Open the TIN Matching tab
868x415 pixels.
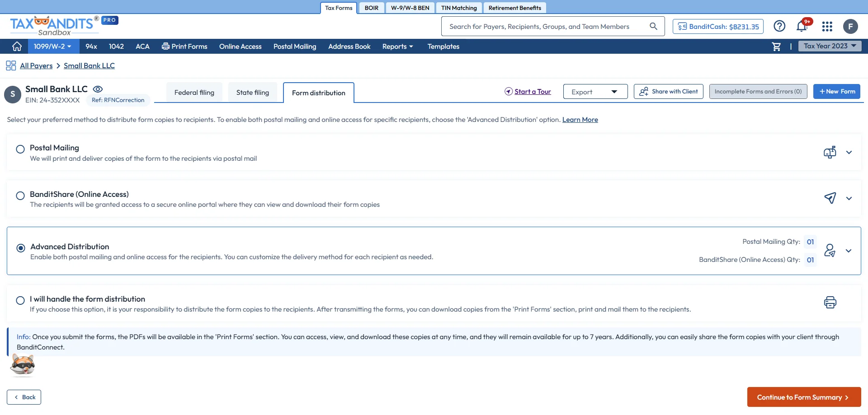click(459, 8)
